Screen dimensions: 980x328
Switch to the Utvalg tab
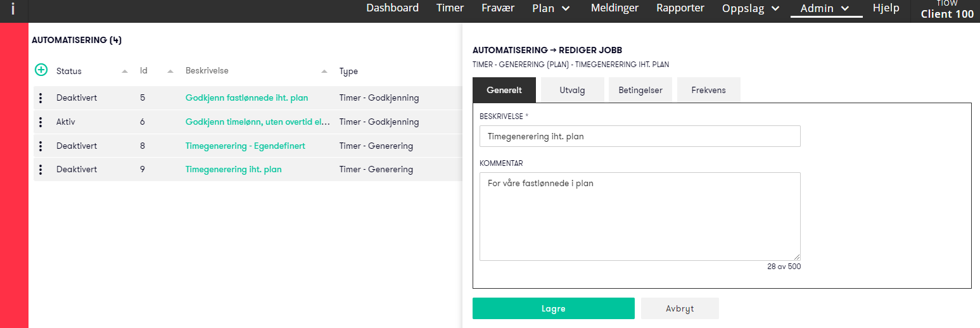(x=572, y=90)
